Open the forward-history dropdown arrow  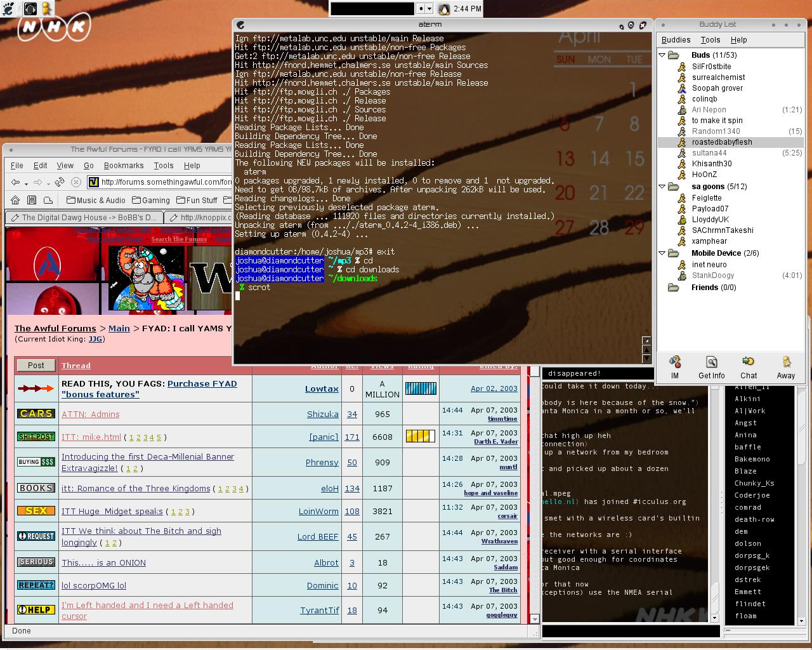click(x=48, y=183)
